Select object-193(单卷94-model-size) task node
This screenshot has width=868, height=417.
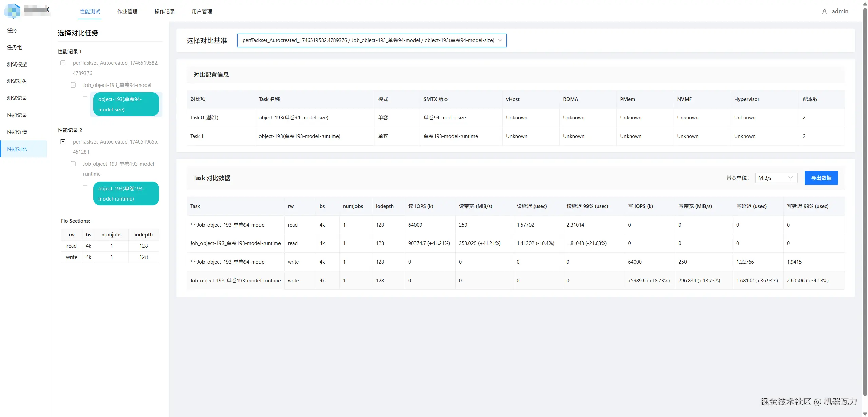(x=126, y=105)
